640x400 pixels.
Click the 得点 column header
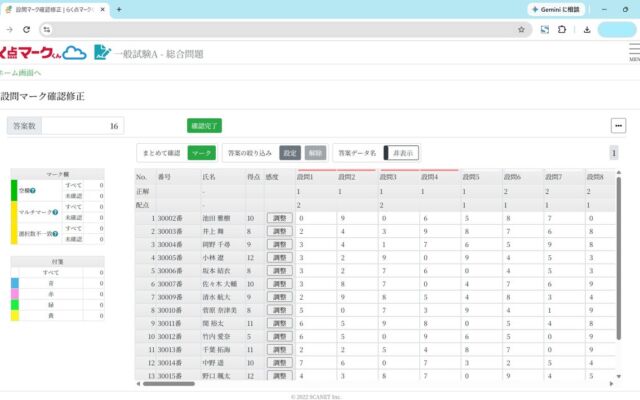254,177
